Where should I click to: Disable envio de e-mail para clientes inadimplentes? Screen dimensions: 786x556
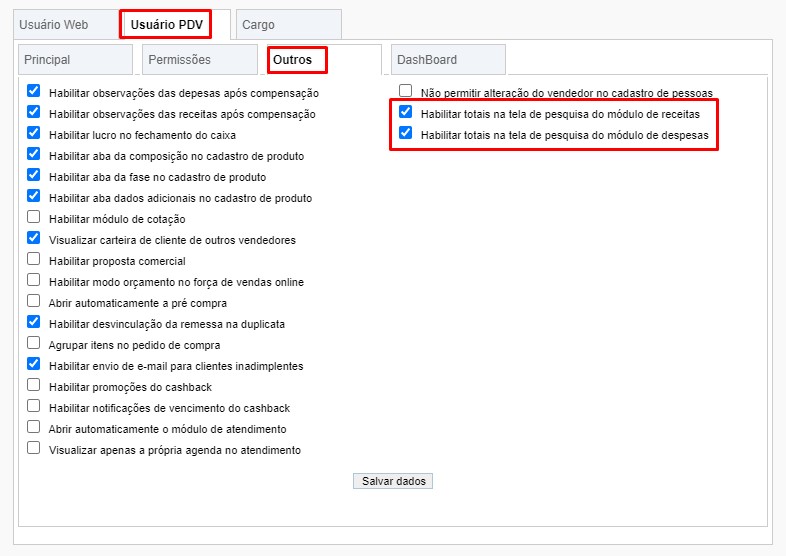click(x=34, y=364)
